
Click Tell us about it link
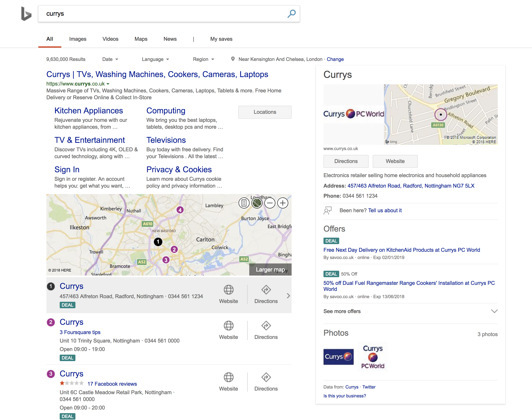click(x=385, y=210)
